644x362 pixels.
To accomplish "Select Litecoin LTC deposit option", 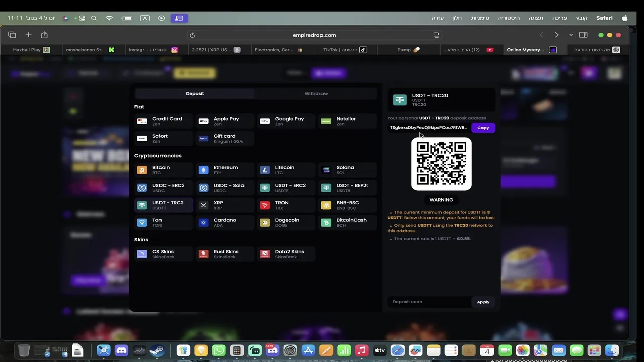I will click(286, 170).
